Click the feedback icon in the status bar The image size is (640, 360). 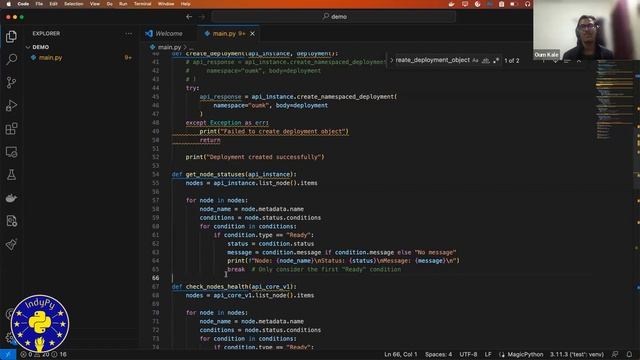pos(615,354)
